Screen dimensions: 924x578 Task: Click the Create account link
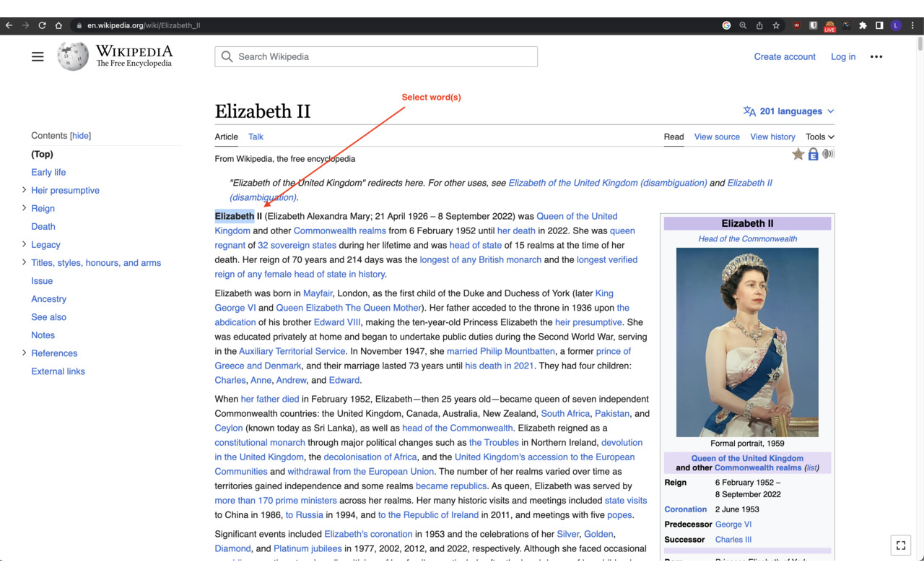tap(785, 56)
